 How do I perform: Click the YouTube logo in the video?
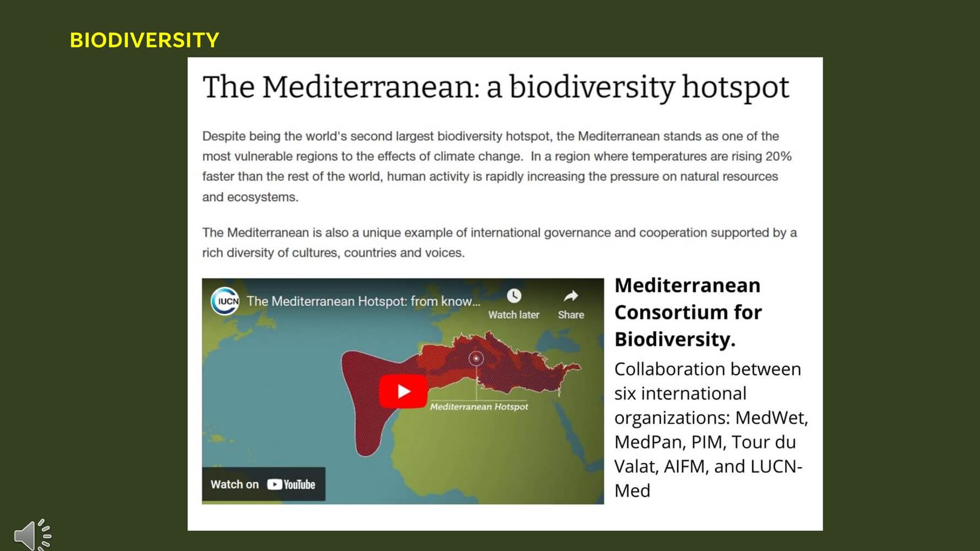coord(291,484)
